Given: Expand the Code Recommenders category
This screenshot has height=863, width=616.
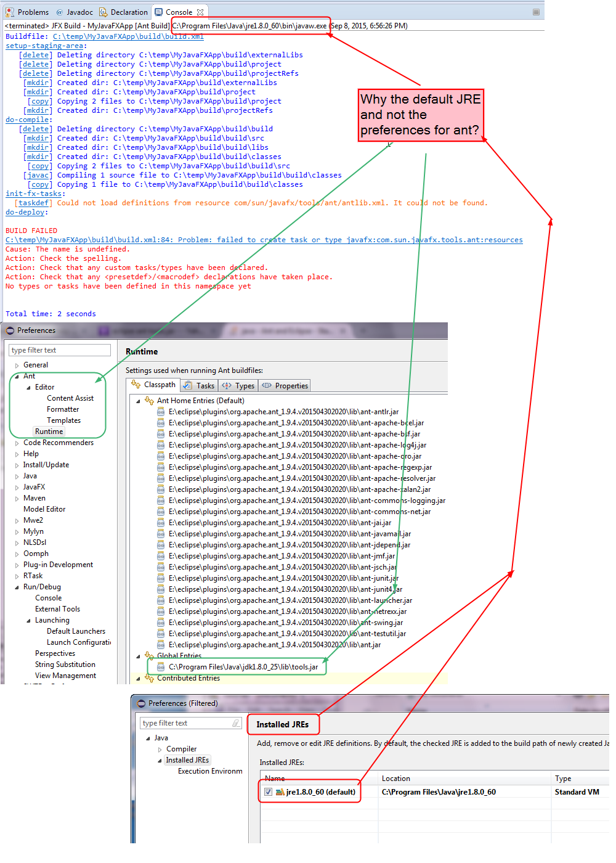Looking at the screenshot, I should 17,443.
